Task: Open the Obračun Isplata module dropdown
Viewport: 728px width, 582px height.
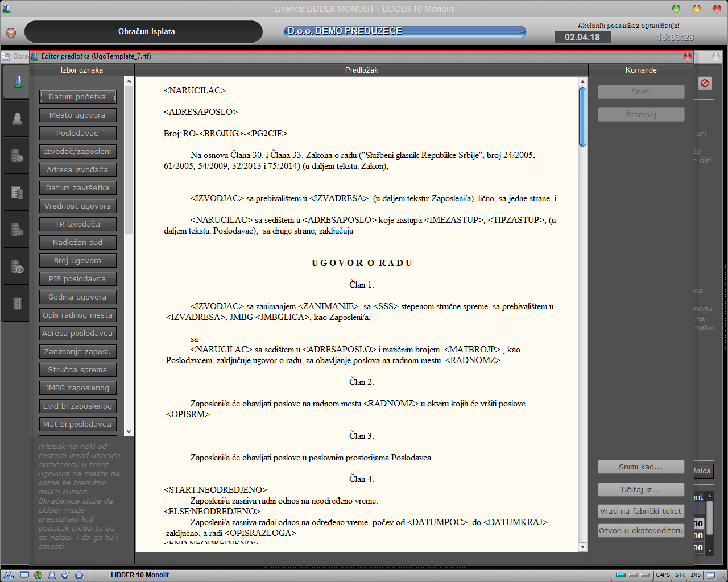Action: click(144, 32)
